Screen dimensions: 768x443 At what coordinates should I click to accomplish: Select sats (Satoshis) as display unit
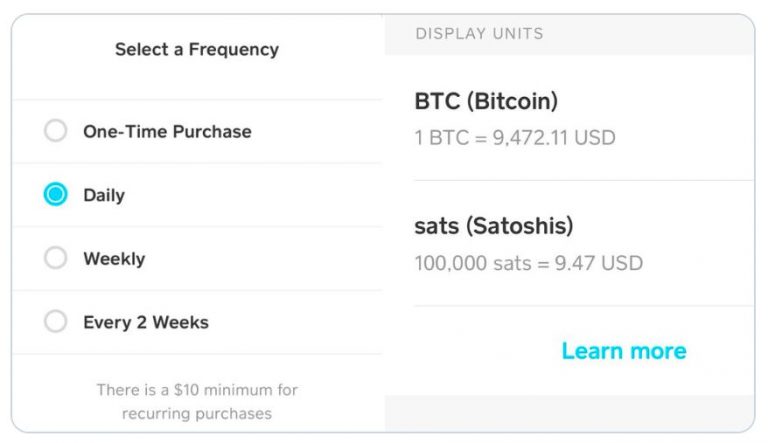point(493,226)
